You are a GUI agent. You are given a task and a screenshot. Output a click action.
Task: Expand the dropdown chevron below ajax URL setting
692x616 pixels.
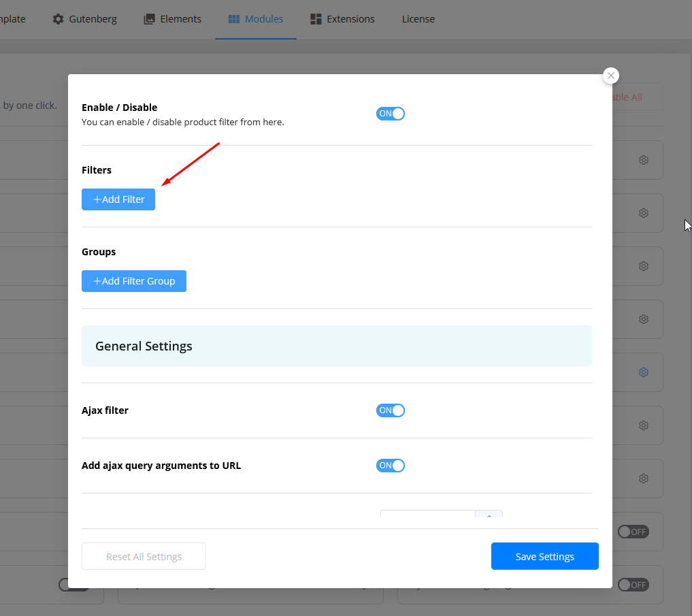[489, 516]
